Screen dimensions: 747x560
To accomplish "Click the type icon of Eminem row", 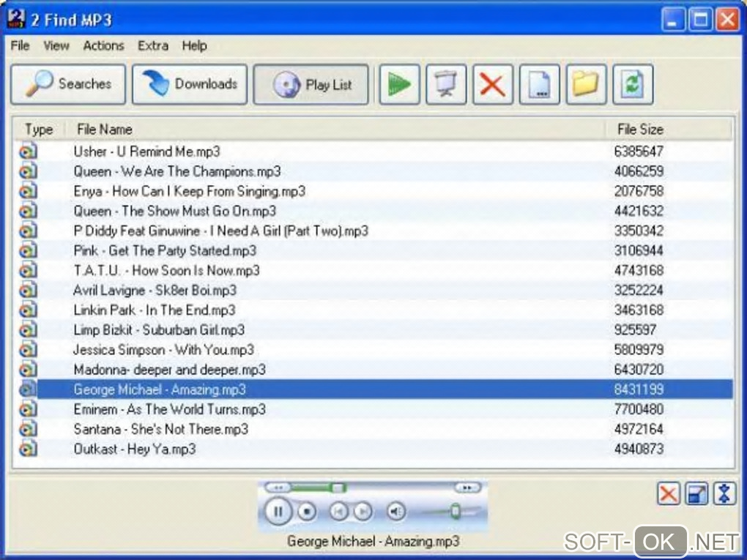I will pos(28,409).
